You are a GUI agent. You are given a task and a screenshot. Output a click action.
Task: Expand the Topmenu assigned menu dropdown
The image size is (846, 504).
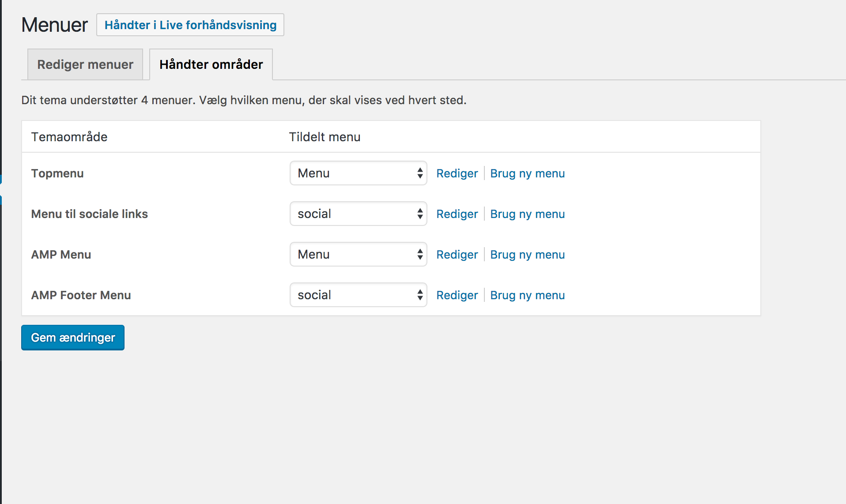click(x=358, y=173)
